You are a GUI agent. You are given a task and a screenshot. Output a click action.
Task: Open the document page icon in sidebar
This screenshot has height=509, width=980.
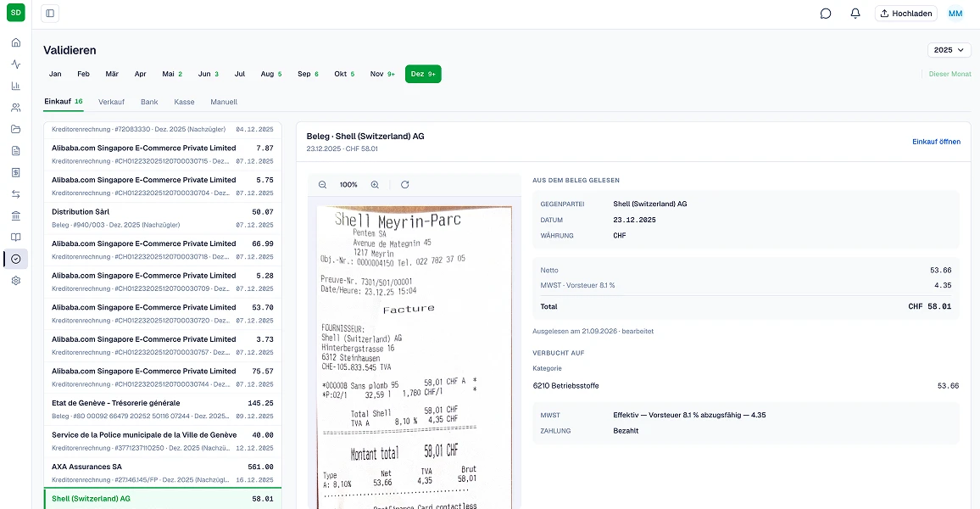click(15, 151)
